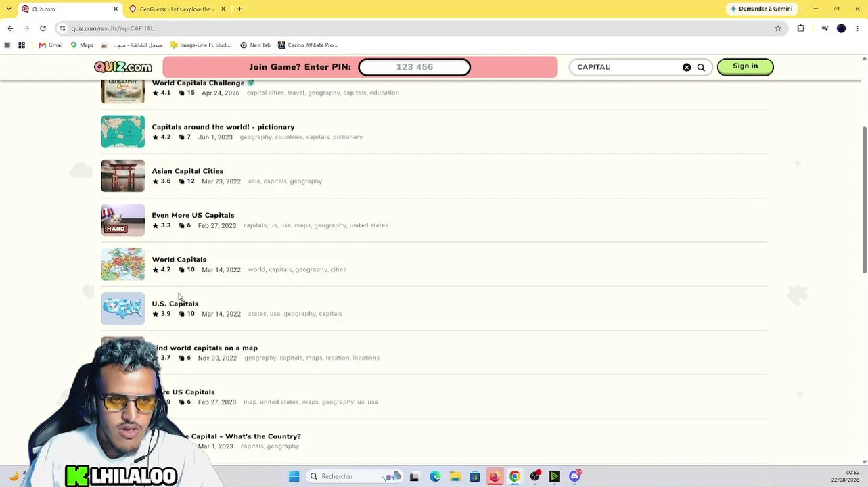Reload the current page

pyautogui.click(x=43, y=28)
